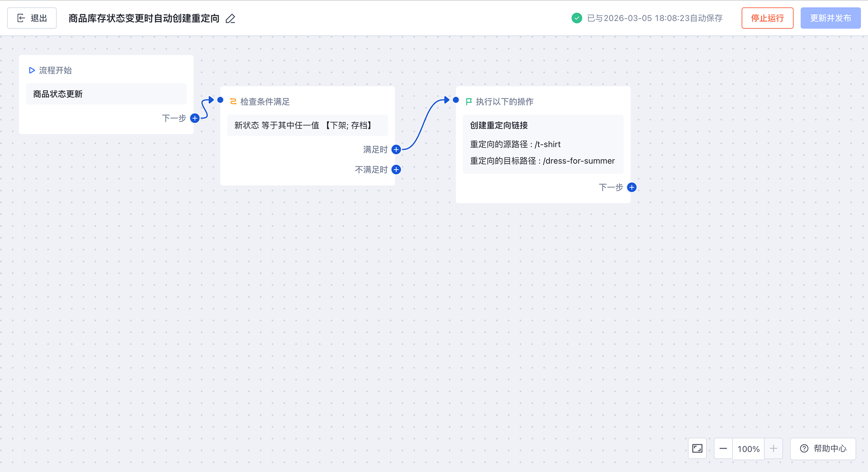Image resolution: width=868 pixels, height=472 pixels.
Task: Click the 检查条件满足 node header
Action: 264,102
